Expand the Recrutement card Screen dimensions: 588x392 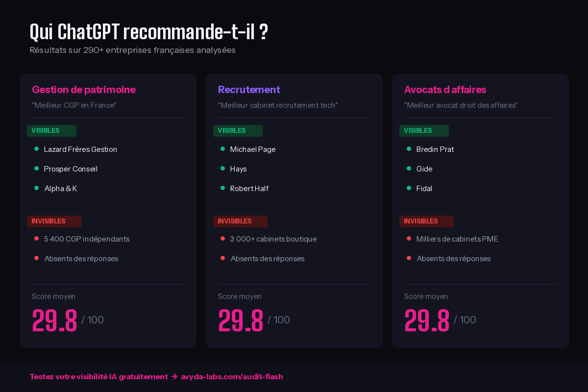tap(294, 211)
